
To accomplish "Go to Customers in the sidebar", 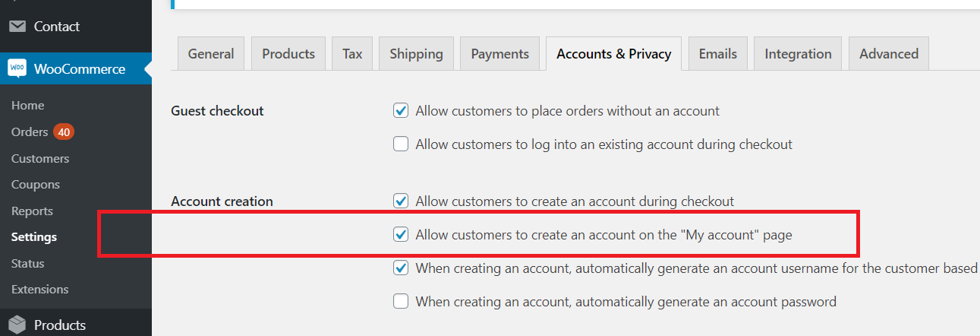I will pos(40,159).
